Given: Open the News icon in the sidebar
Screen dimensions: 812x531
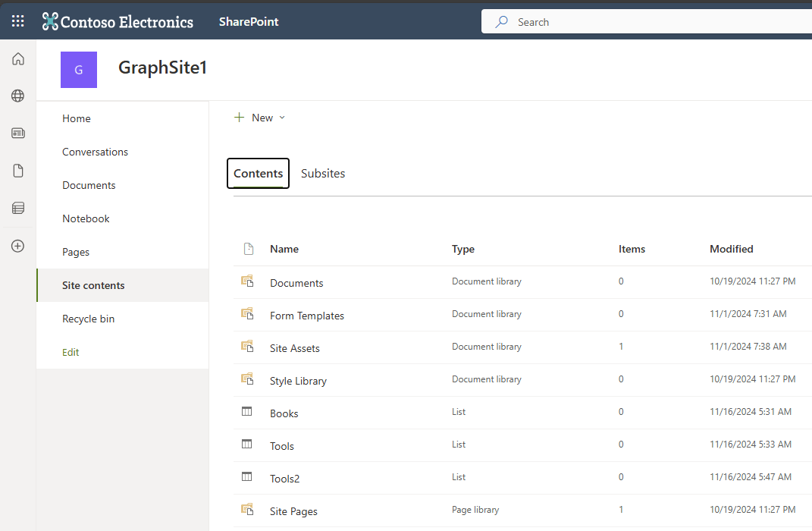Looking at the screenshot, I should (x=17, y=133).
